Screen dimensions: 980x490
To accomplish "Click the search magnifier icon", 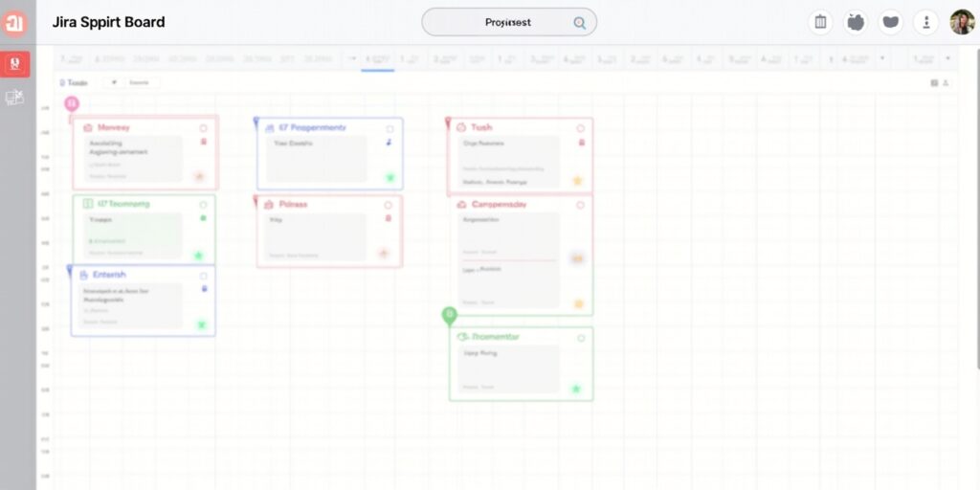I will [x=579, y=23].
